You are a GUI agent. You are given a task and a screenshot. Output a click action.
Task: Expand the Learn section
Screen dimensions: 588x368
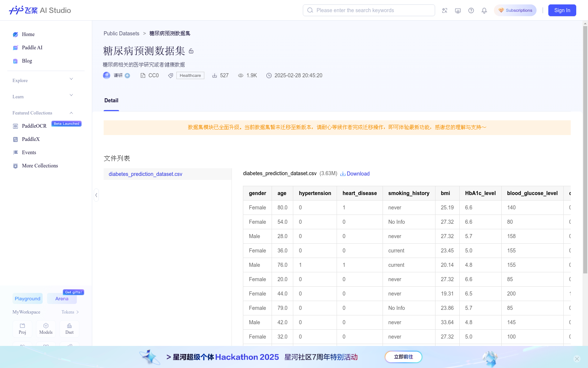click(x=43, y=96)
